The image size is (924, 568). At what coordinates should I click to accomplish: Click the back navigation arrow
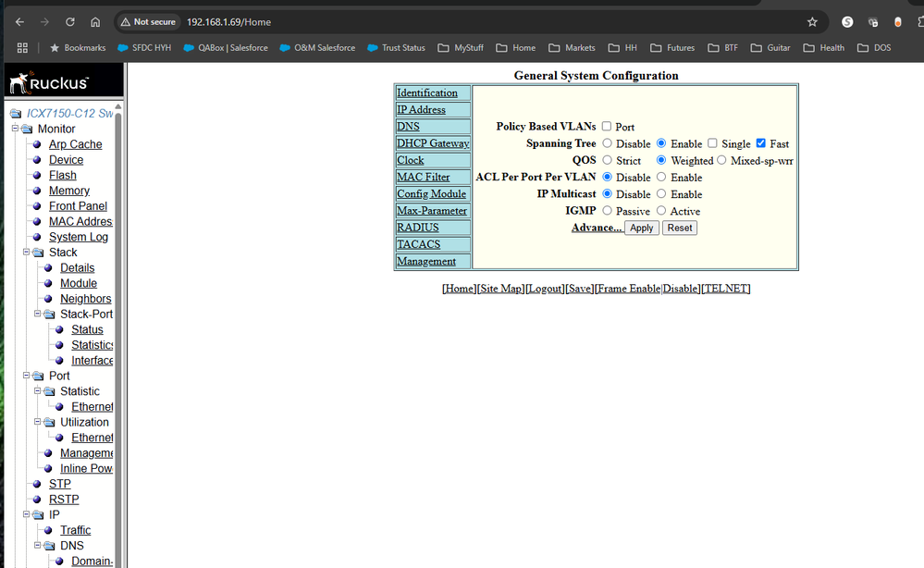point(20,20)
